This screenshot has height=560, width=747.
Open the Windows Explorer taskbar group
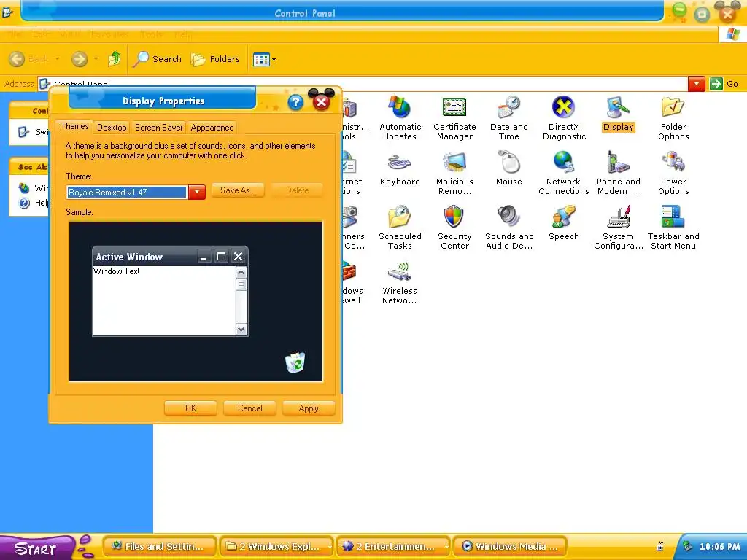click(277, 546)
